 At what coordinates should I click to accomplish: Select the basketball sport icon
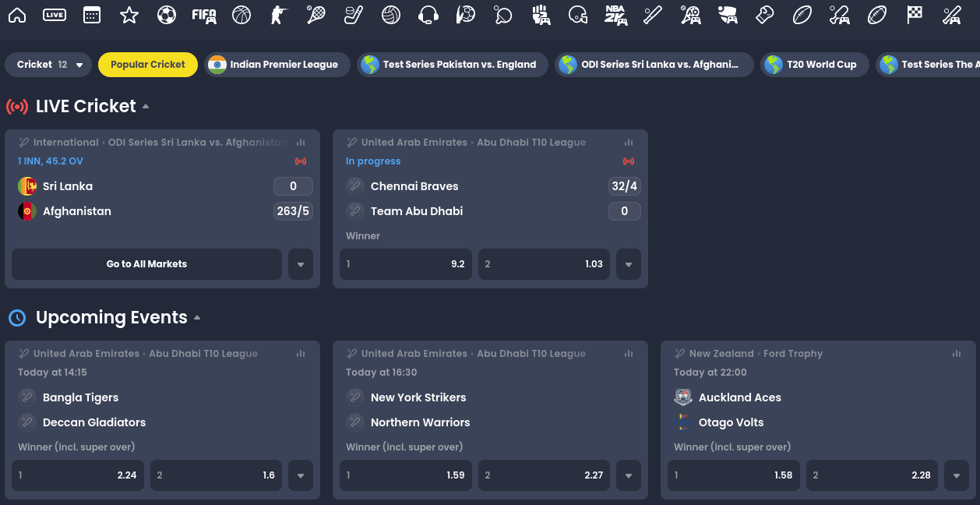tap(241, 15)
